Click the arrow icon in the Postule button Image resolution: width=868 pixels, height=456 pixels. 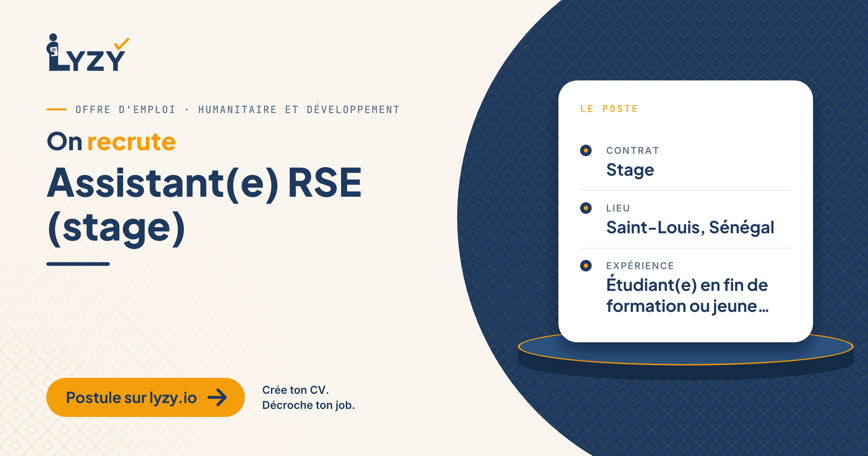217,397
